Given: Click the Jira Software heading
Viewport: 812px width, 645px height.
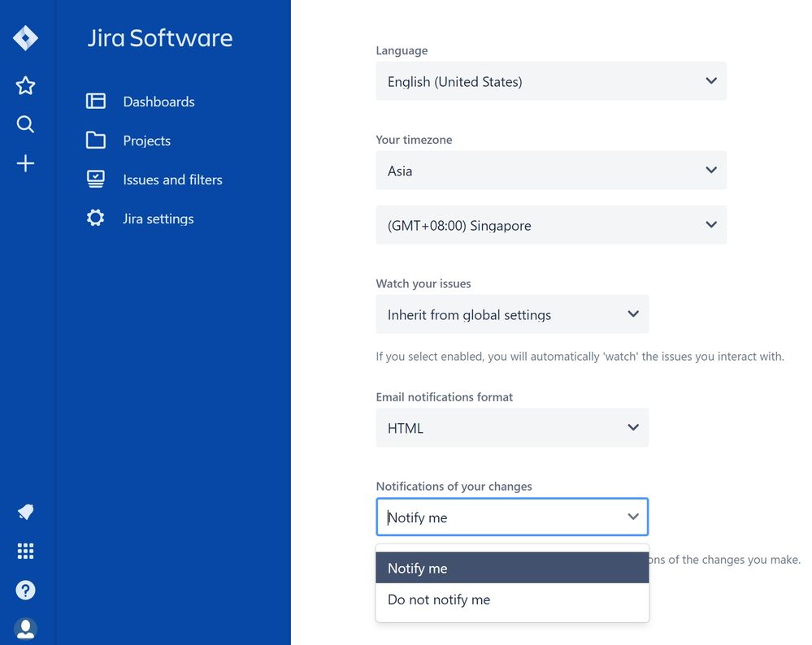Looking at the screenshot, I should click(x=160, y=38).
